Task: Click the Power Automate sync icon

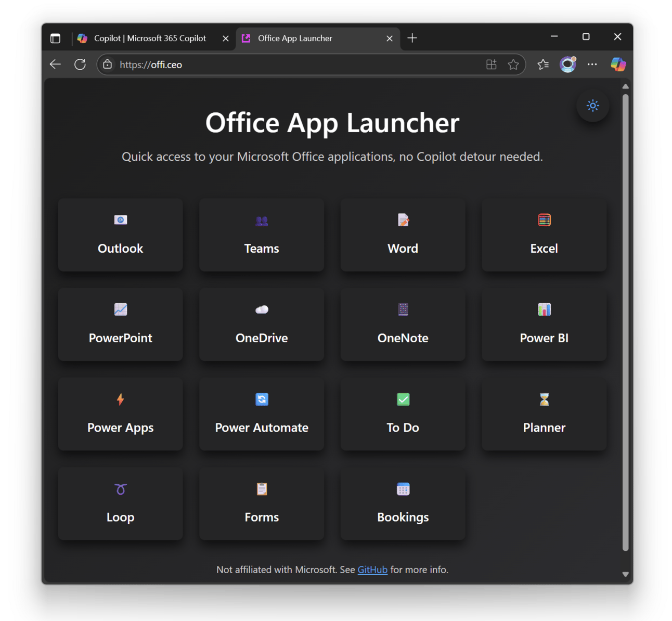Action: 262,399
